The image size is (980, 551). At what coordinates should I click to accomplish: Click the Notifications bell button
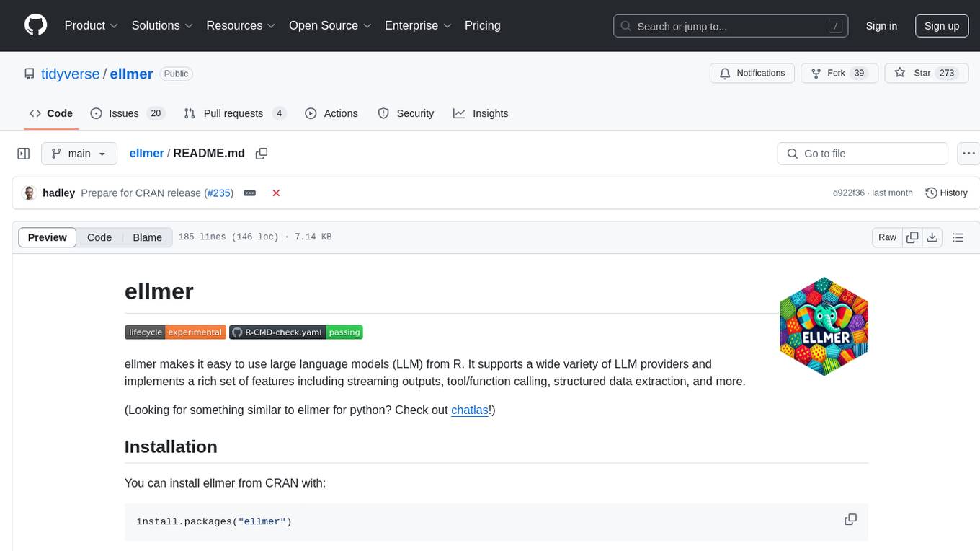[x=752, y=74]
